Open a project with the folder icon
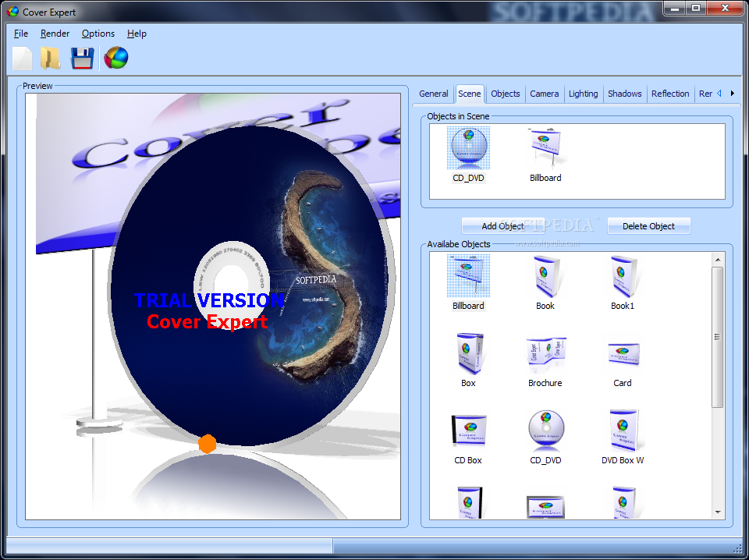 [51, 58]
